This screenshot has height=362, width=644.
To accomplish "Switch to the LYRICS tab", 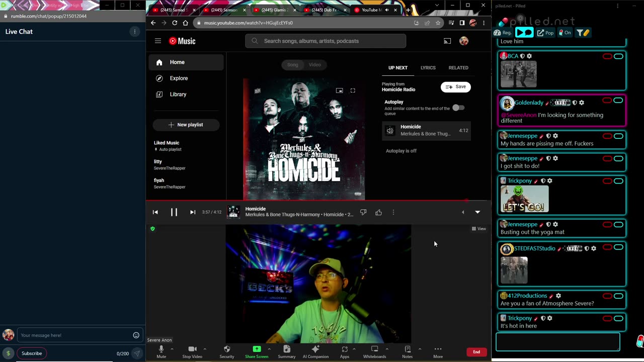I will tap(428, 67).
